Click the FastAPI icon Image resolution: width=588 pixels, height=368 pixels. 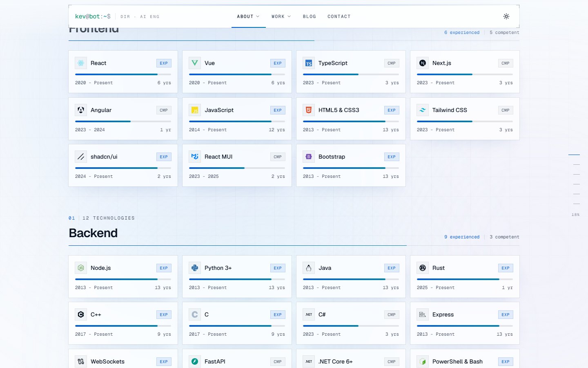[x=195, y=361]
